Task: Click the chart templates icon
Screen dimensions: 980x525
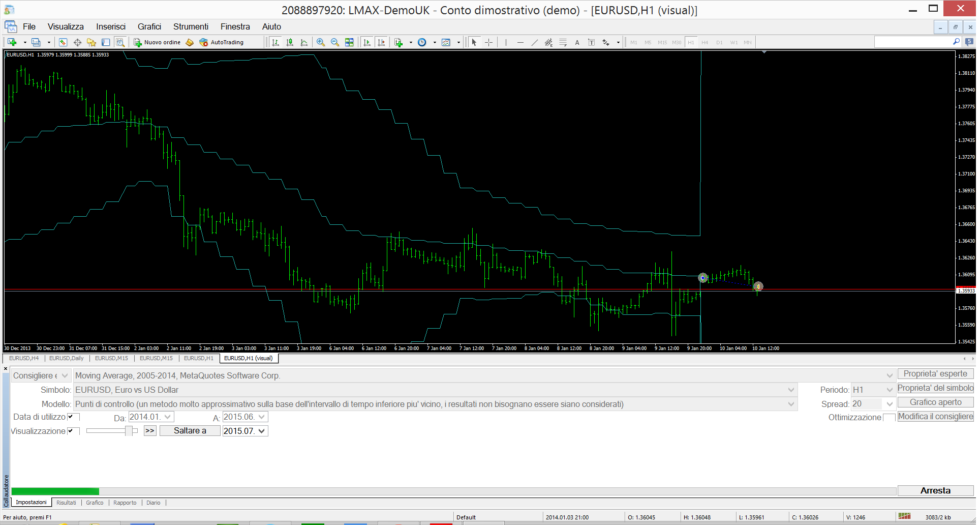Action: (x=446, y=42)
